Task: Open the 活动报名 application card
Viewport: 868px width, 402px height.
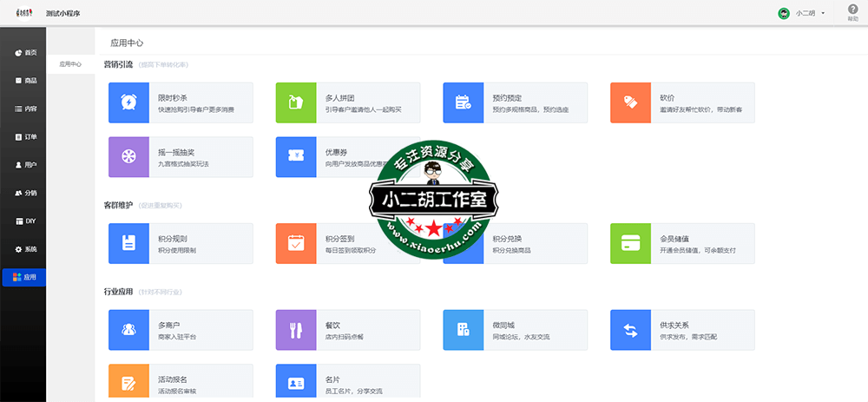Action: point(181,383)
